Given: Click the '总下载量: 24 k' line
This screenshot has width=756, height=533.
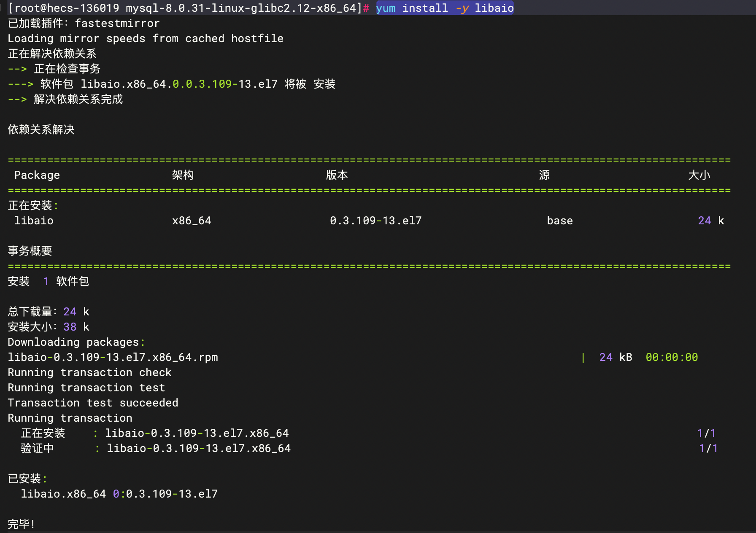Looking at the screenshot, I should 49,312.
